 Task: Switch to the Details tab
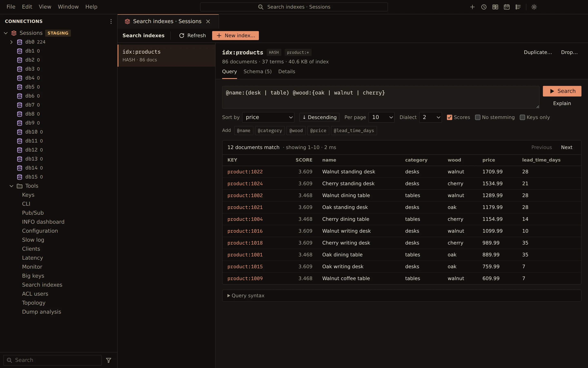287,72
